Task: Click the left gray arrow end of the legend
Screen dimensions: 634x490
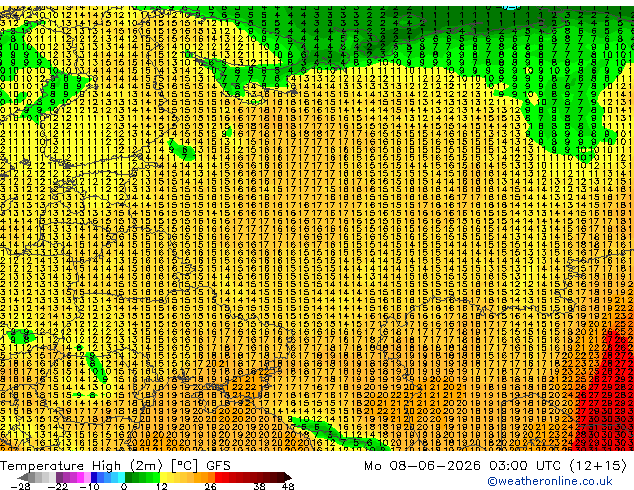Action: point(23,477)
